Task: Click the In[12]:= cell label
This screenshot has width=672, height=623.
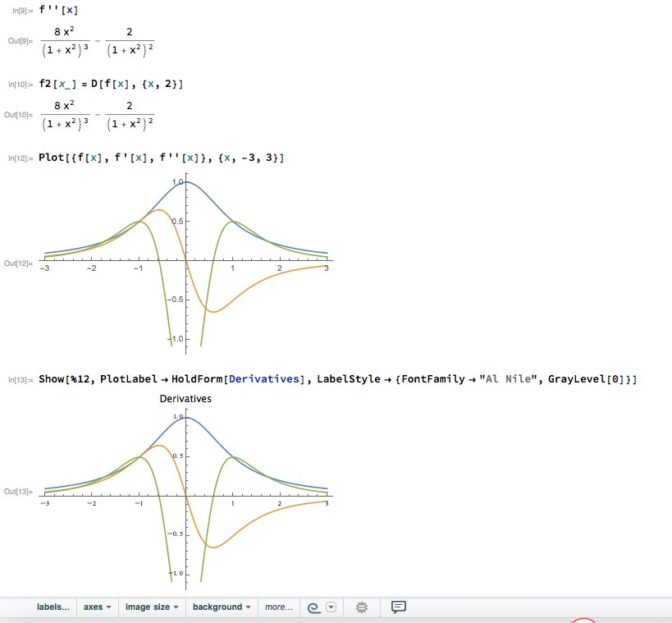Action: tap(21, 158)
